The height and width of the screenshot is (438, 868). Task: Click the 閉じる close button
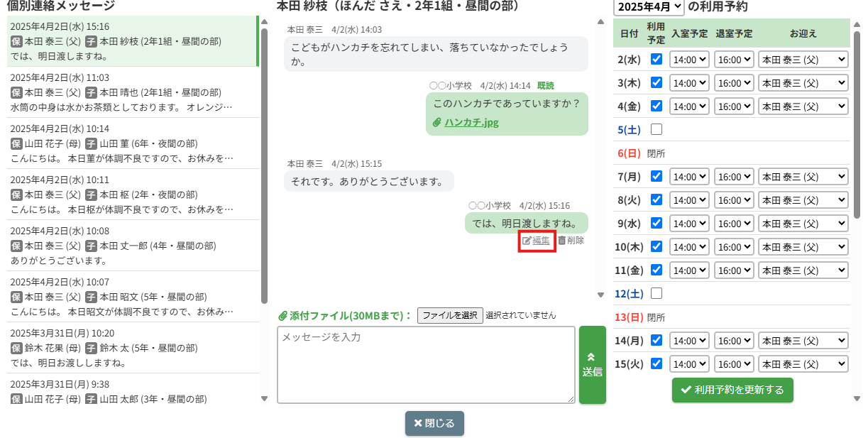(x=434, y=423)
